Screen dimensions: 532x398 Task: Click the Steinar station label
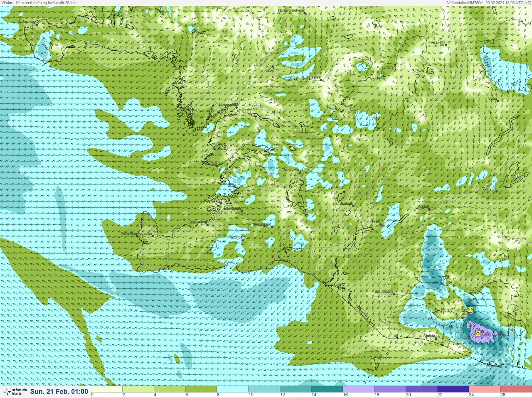(429, 336)
